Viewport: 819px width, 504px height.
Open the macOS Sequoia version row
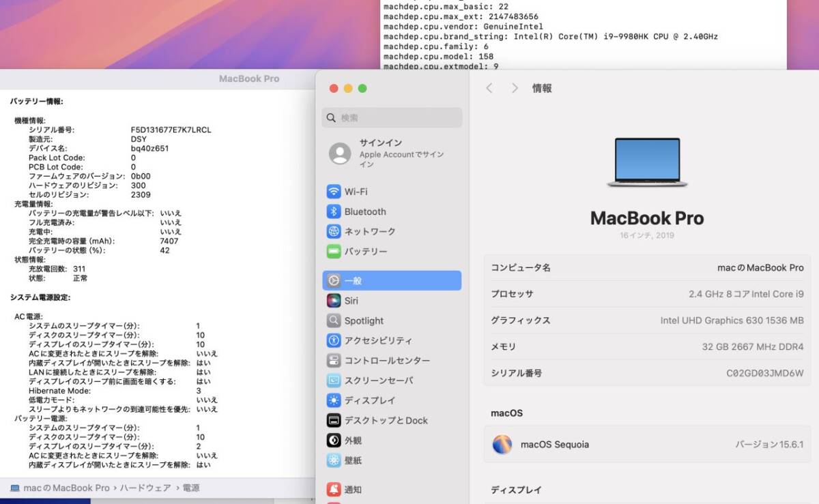point(646,444)
